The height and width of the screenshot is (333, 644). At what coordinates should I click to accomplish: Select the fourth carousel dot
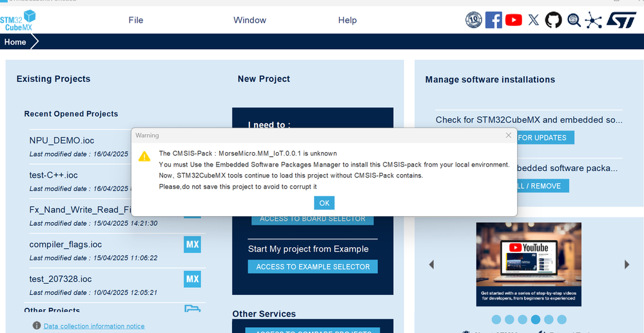click(536, 319)
